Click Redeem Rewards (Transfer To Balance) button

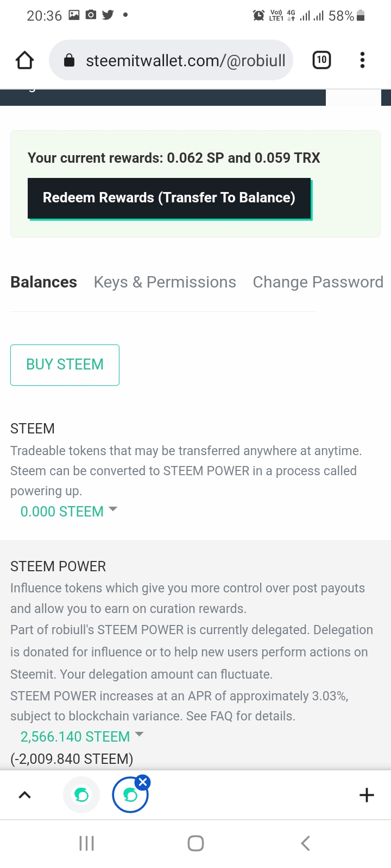click(169, 198)
